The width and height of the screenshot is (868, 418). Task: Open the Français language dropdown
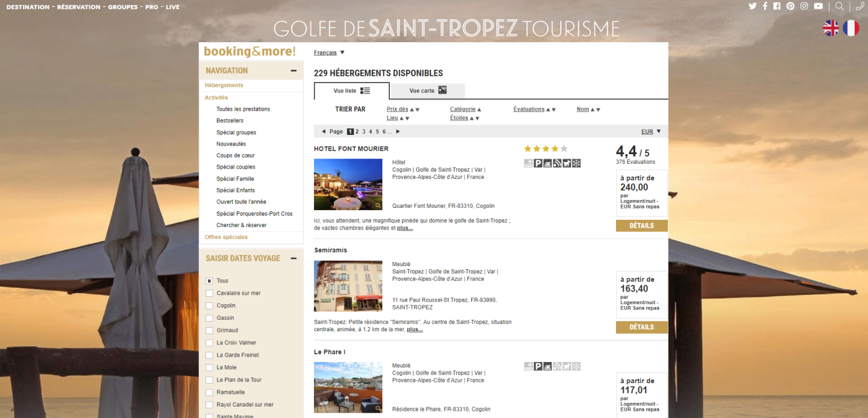click(329, 53)
